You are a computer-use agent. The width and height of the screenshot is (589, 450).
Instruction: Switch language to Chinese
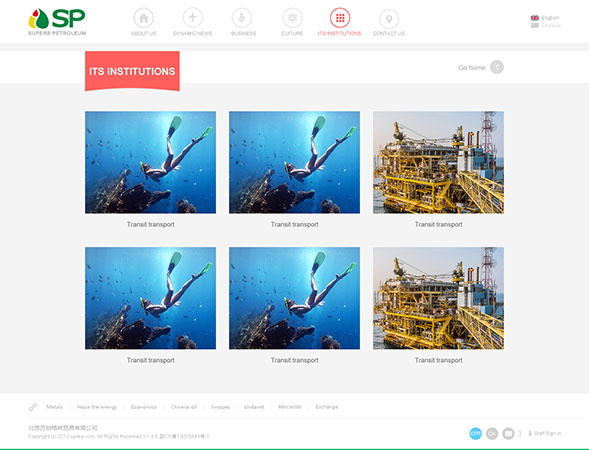(x=546, y=26)
